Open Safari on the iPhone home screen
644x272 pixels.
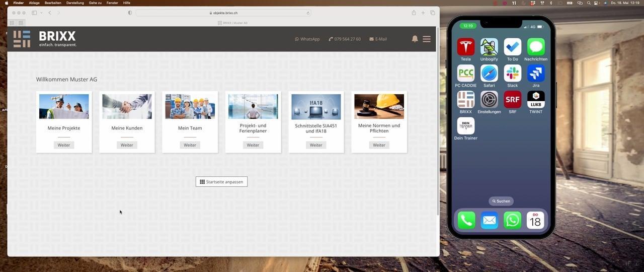[x=489, y=73]
